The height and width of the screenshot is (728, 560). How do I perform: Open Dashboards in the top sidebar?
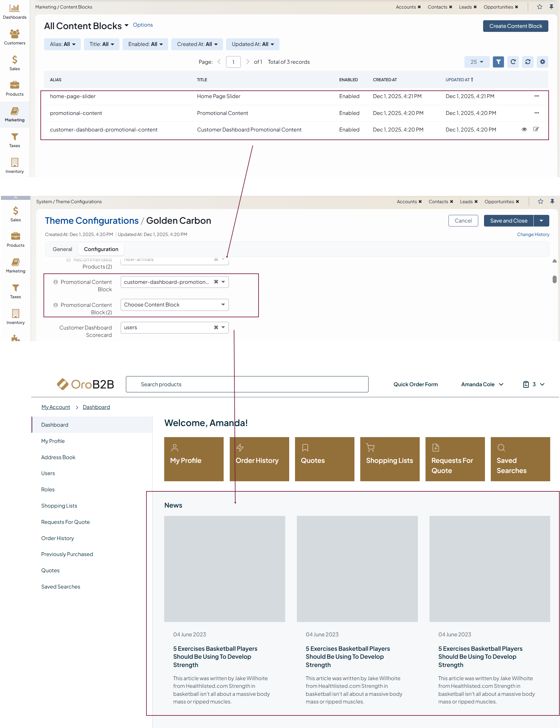pyautogui.click(x=14, y=11)
